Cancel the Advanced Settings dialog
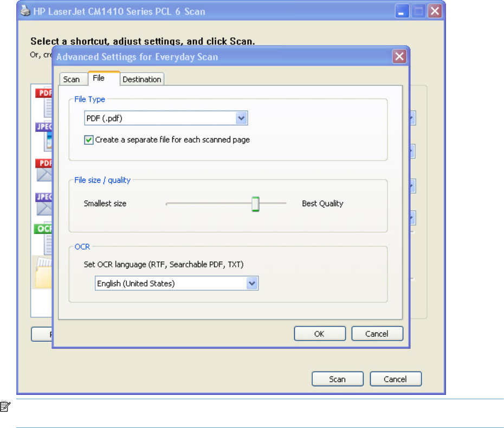This screenshot has width=504, height=428. tap(377, 334)
